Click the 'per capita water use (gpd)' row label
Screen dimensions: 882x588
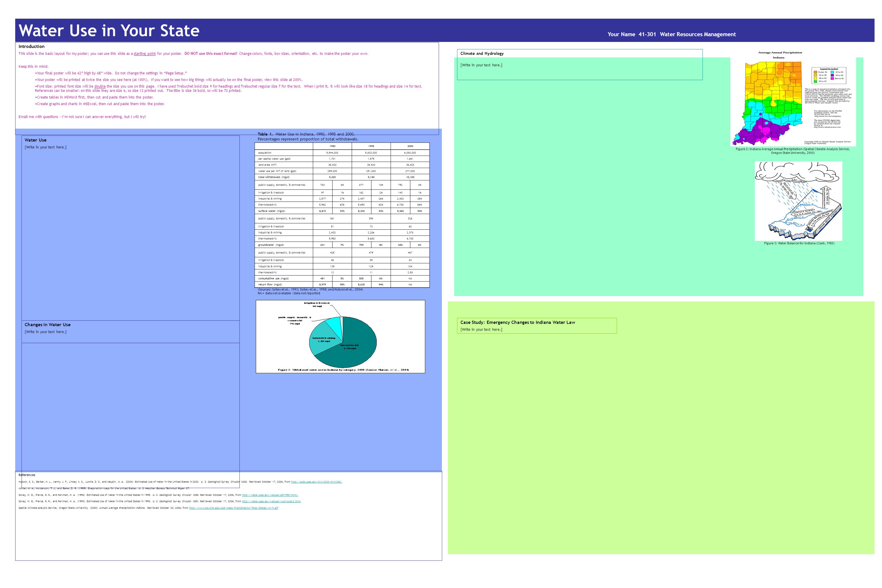(274, 159)
